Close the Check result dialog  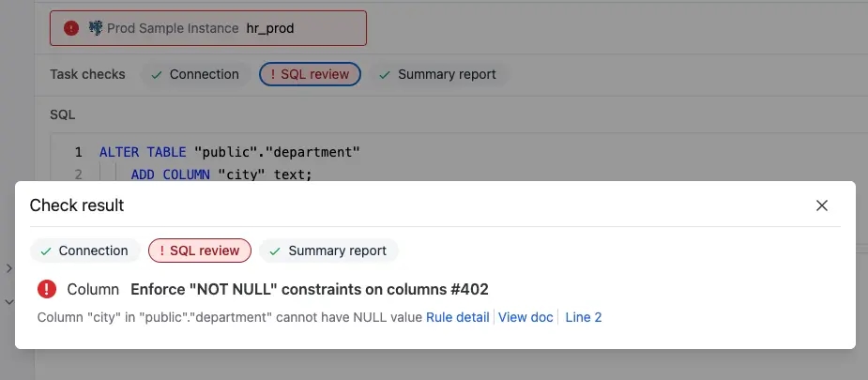coord(821,205)
